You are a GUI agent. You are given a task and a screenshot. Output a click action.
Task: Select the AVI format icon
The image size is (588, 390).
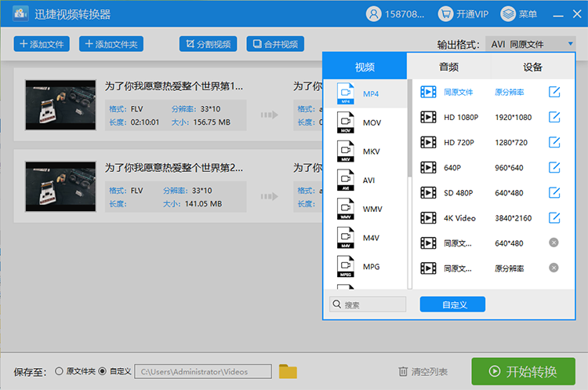(x=346, y=180)
